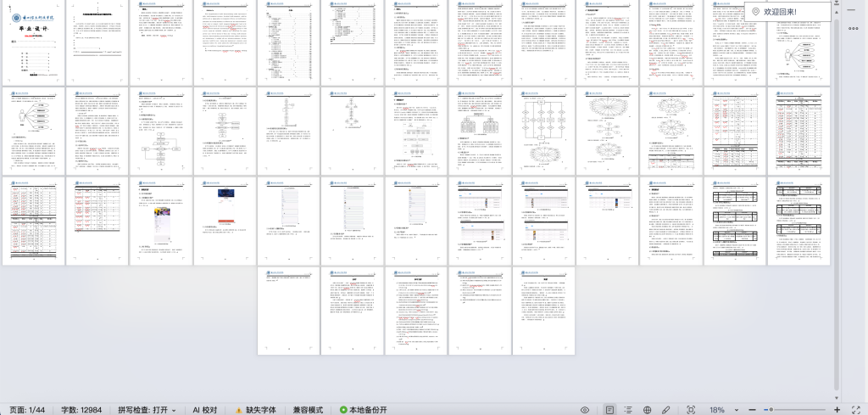Click the 欢迎回来! welcome popup
Image resolution: width=868 pixels, height=415 pixels.
coord(787,12)
